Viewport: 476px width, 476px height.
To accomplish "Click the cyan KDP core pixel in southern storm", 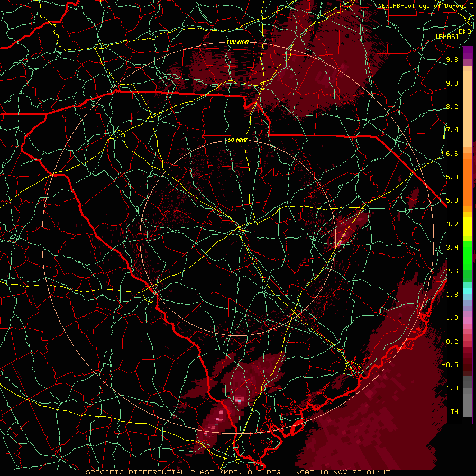I will (239, 401).
